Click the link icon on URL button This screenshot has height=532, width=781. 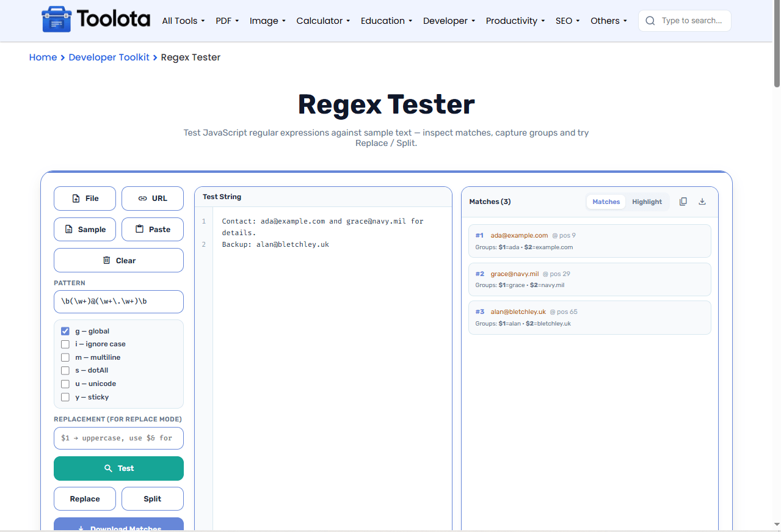pos(143,199)
